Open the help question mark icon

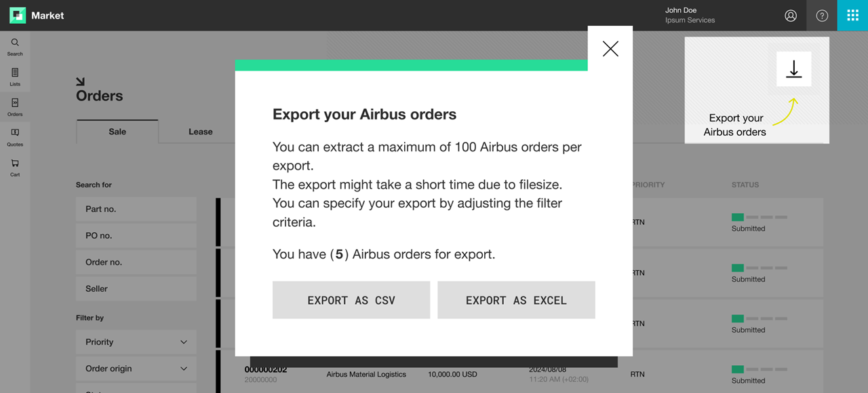coord(822,16)
